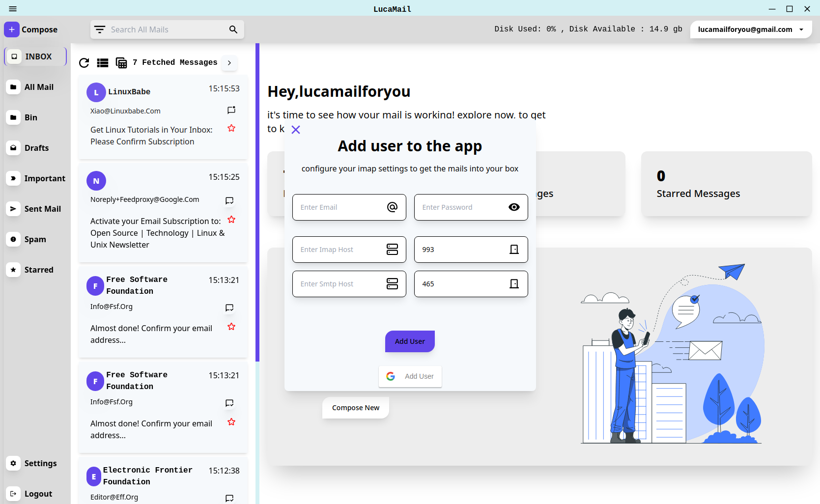Viewport: 820px width, 504px height.
Task: Open the lucamailforyou@gmail.com account dropdown
Action: pyautogui.click(x=750, y=29)
